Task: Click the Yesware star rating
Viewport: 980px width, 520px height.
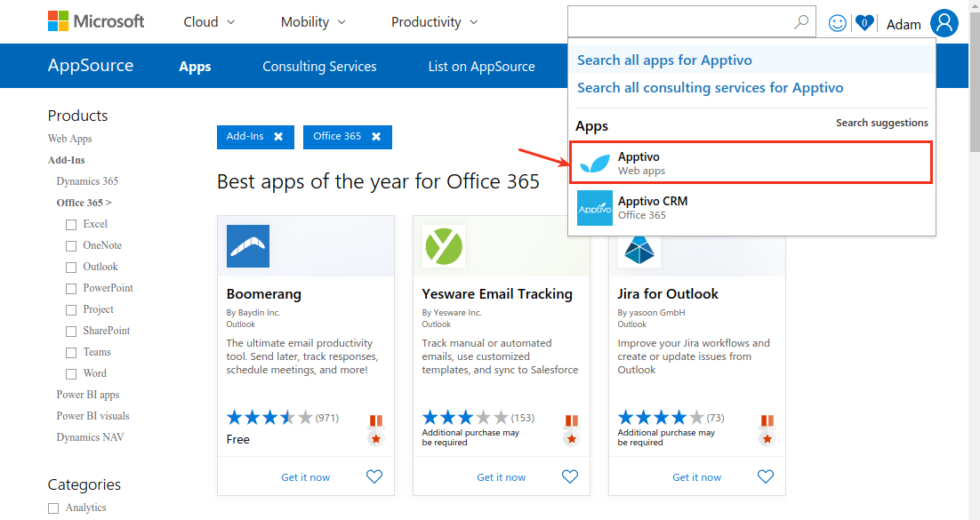Action: (x=465, y=417)
